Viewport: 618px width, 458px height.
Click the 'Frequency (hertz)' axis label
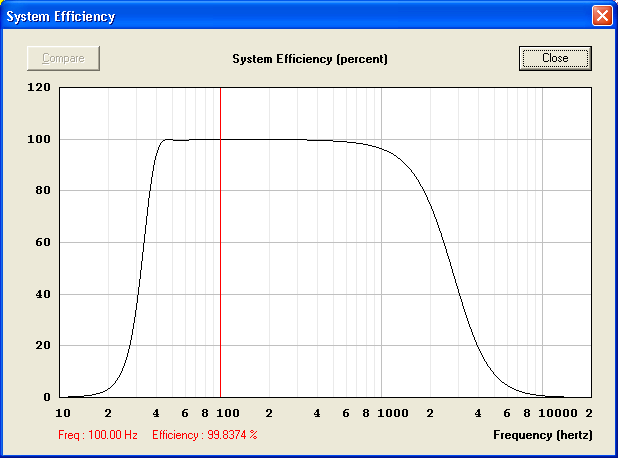coord(543,435)
